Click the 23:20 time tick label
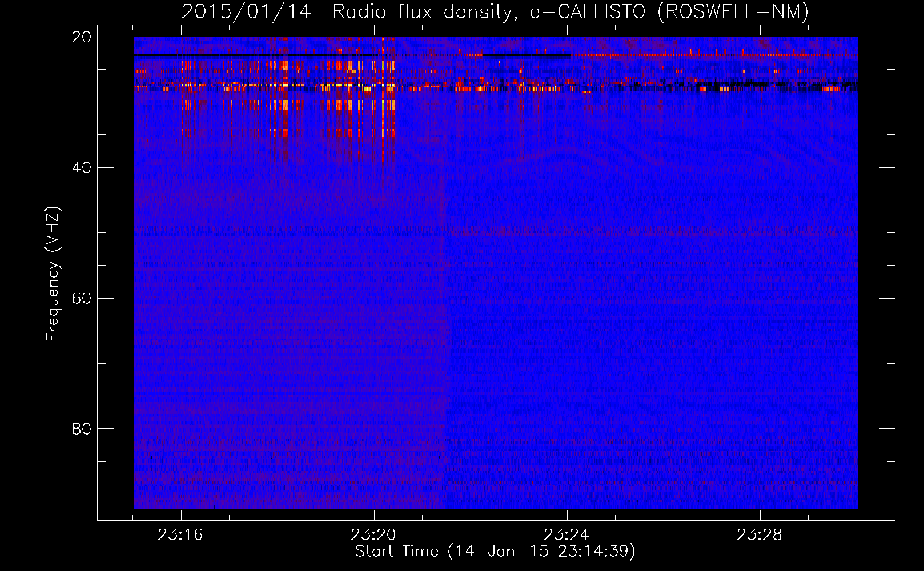This screenshot has height=571, width=924. pos(373,535)
